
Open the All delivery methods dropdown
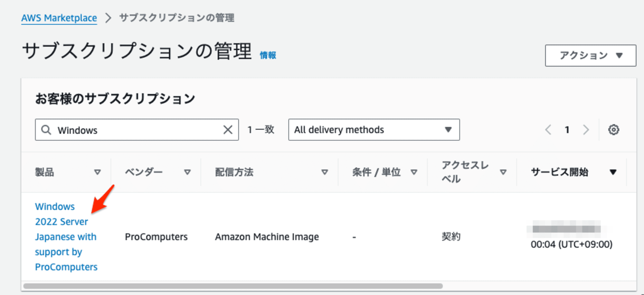point(374,130)
